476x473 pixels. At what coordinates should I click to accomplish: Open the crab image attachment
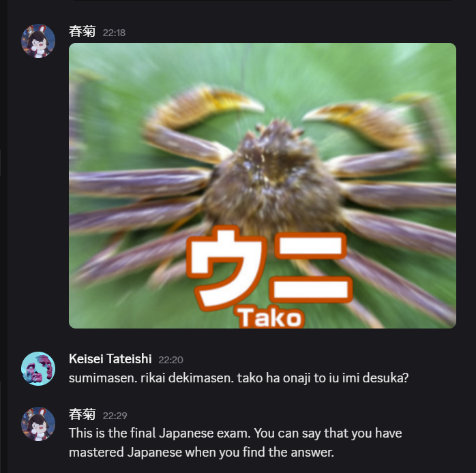pos(263,185)
